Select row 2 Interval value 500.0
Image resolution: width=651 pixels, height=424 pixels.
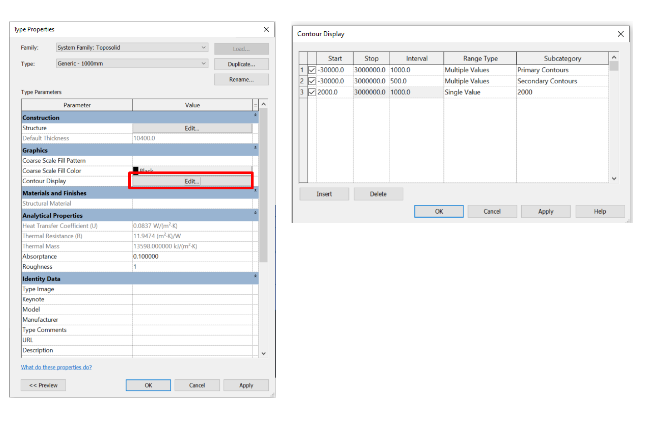point(416,81)
